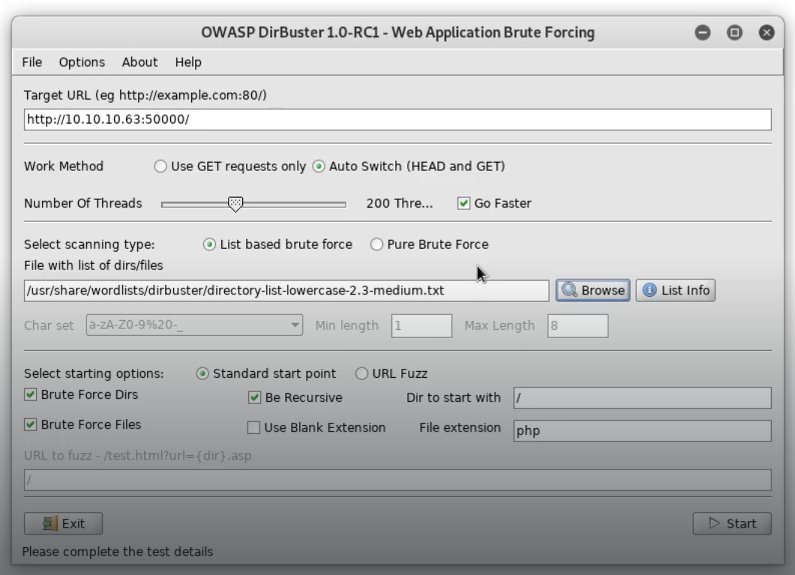The height and width of the screenshot is (575, 795).
Task: Expand the Char set dropdown
Action: (294, 325)
